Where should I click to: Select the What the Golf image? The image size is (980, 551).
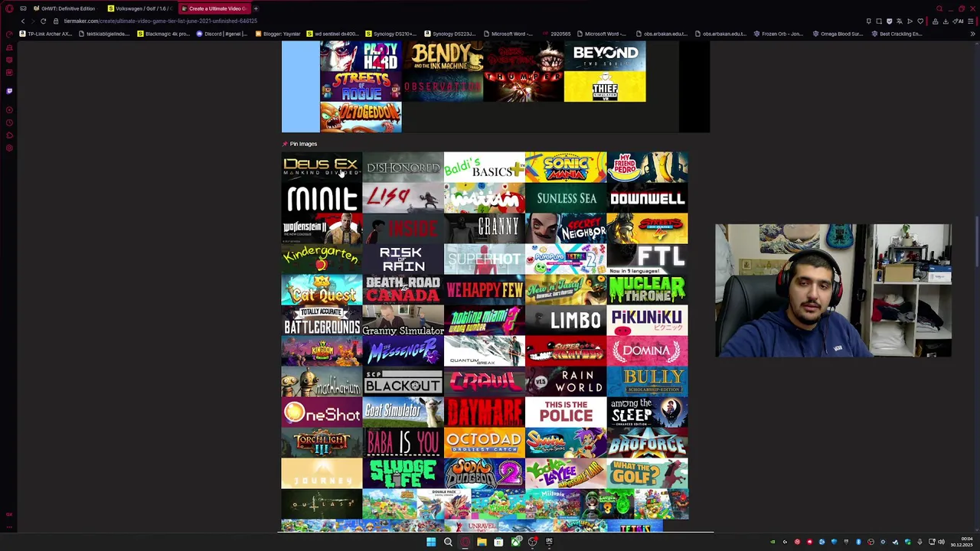tap(647, 473)
